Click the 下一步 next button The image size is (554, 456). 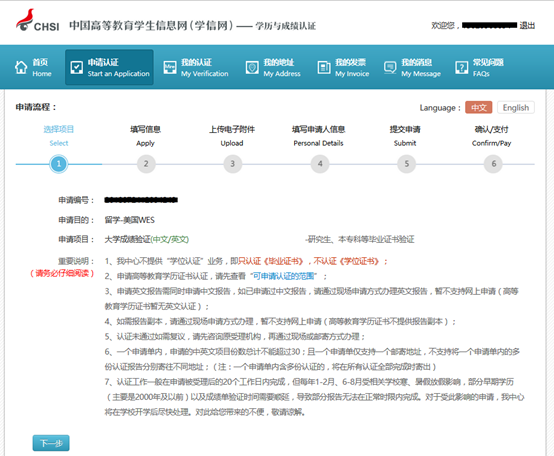51,443
